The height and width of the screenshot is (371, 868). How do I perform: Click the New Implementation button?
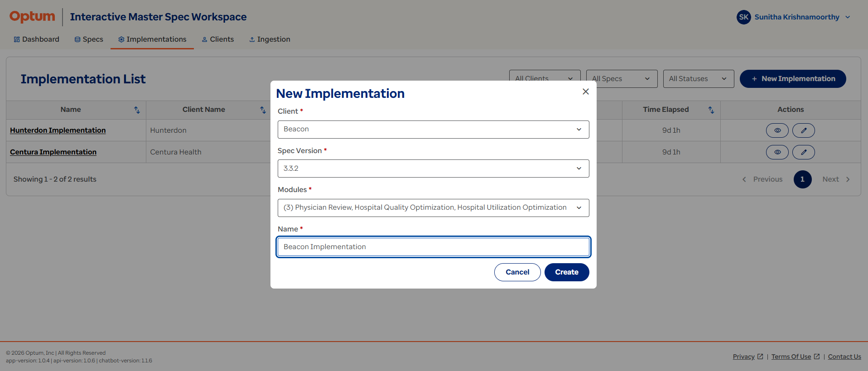[793, 79]
